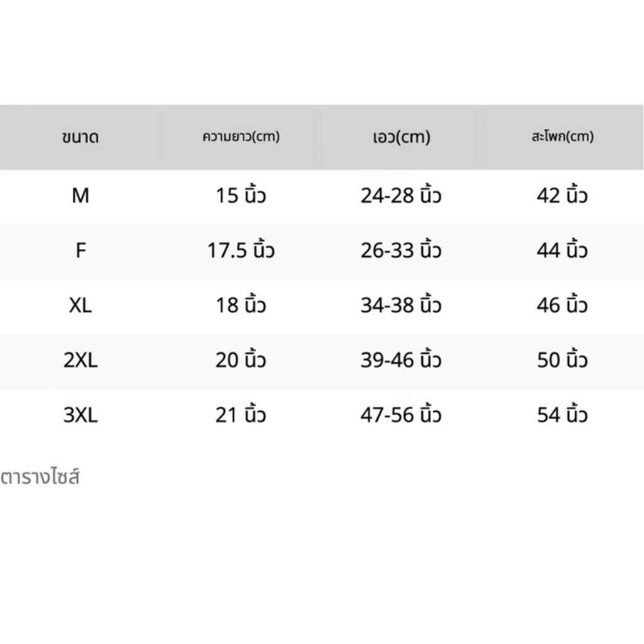Image resolution: width=644 pixels, height=644 pixels.
Task: Click the 24-28 นิ้ว waist cell
Action: tap(401, 196)
